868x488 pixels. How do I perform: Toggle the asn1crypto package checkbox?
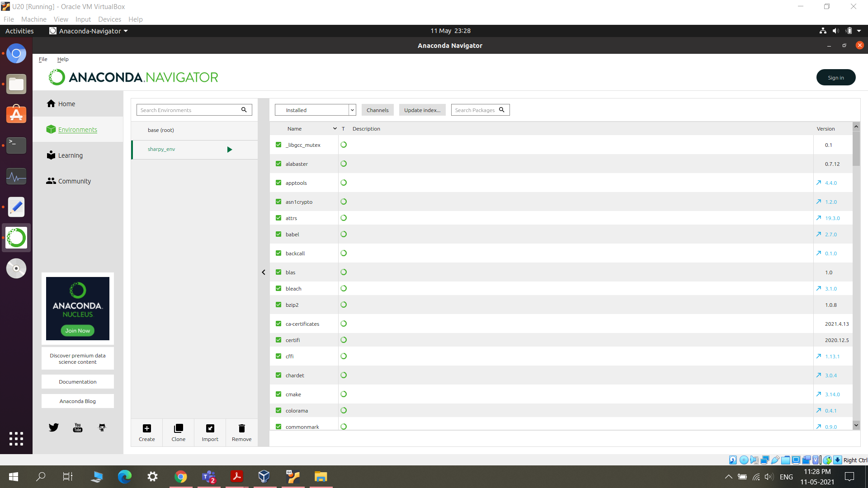[x=278, y=202]
